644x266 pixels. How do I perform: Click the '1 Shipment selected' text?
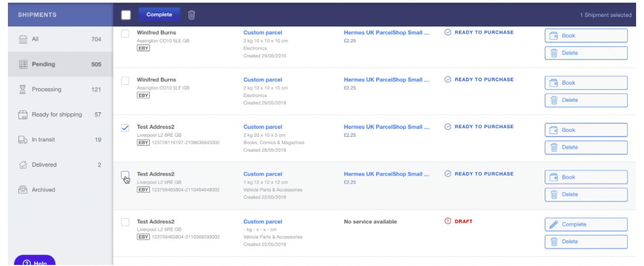[605, 15]
